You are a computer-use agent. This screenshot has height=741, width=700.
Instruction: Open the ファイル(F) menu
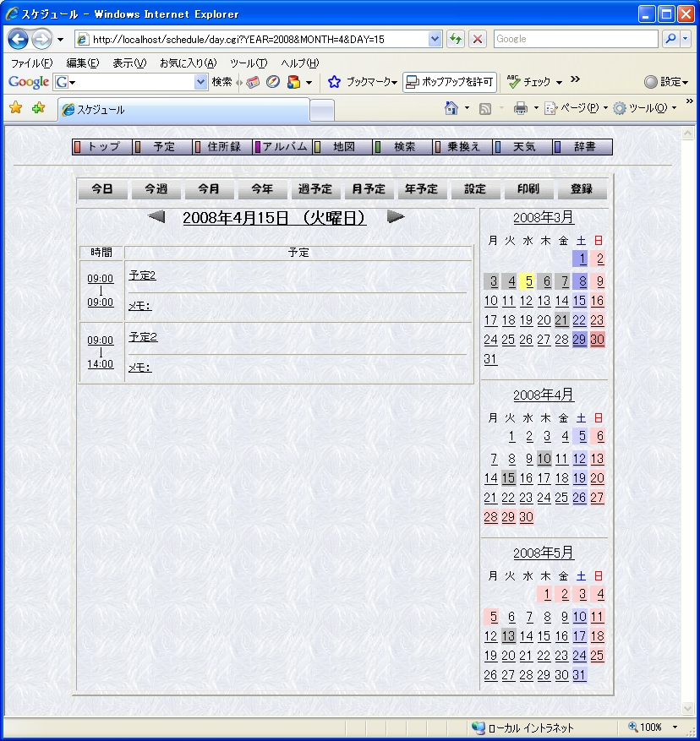point(31,63)
